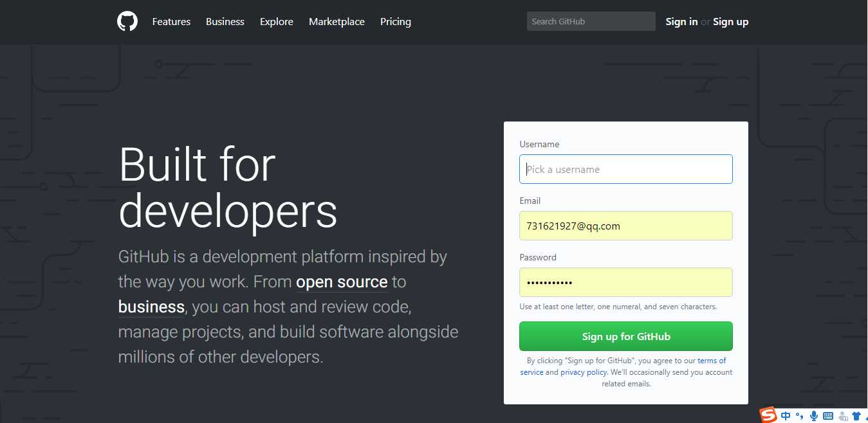Click the "Email" field label
The image size is (868, 423).
pos(530,201)
